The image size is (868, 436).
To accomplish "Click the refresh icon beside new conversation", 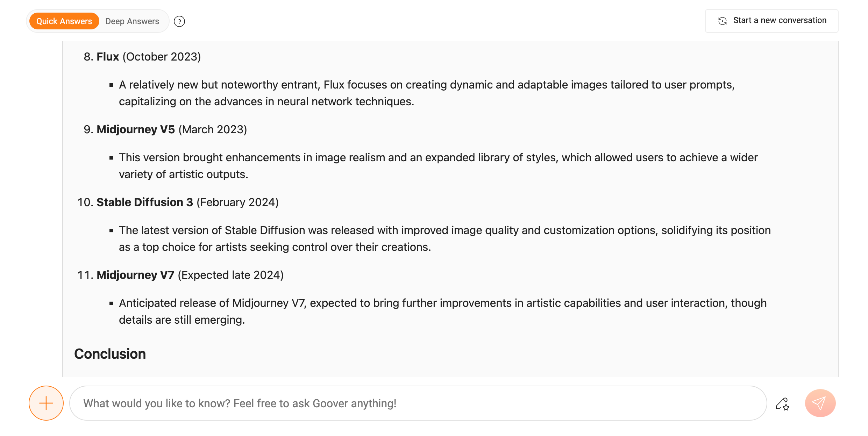I will (723, 21).
